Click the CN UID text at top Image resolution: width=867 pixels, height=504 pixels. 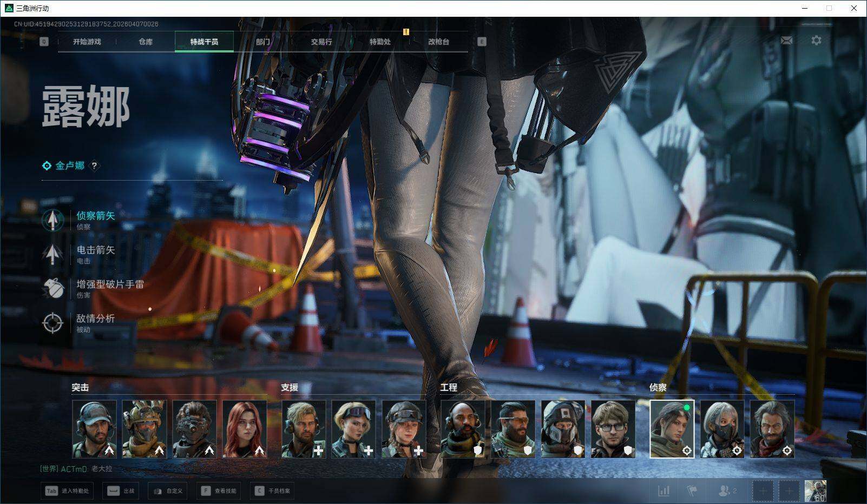point(86,24)
